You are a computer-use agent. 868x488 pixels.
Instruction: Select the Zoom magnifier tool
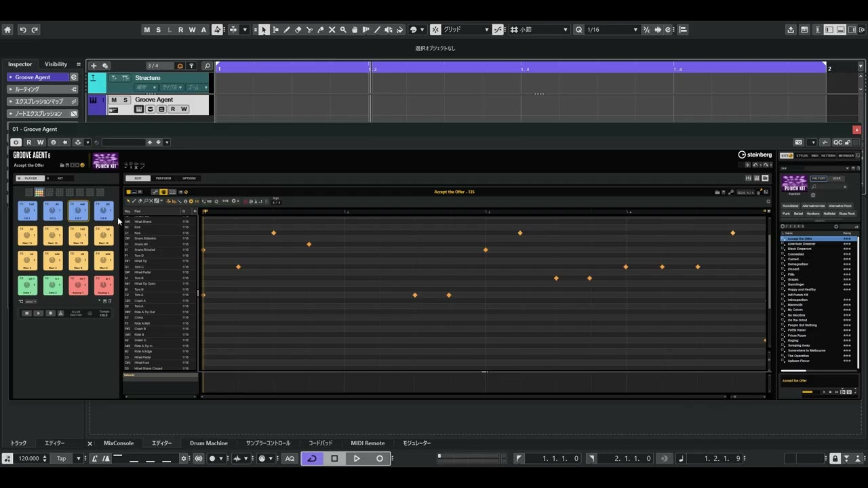343,30
